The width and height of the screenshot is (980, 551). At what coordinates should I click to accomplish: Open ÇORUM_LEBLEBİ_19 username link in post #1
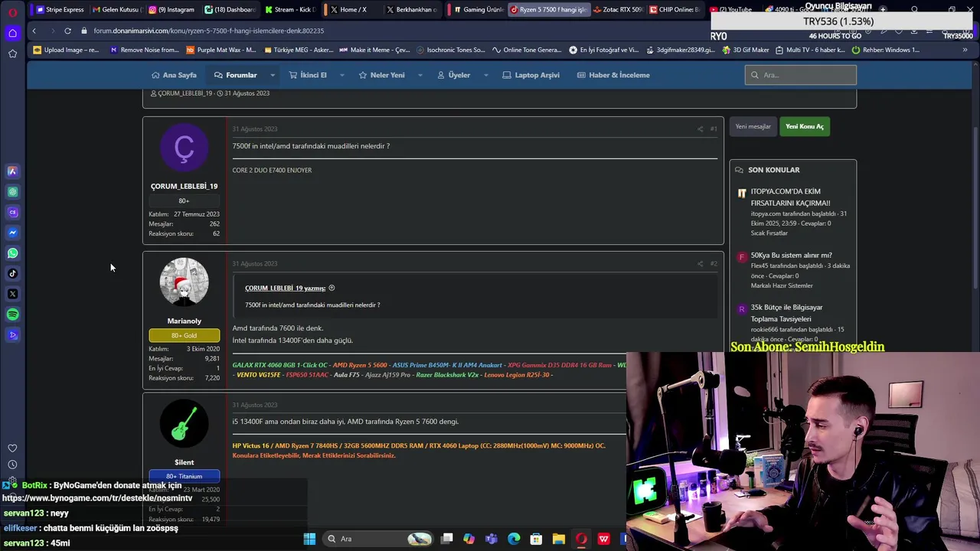pos(184,186)
